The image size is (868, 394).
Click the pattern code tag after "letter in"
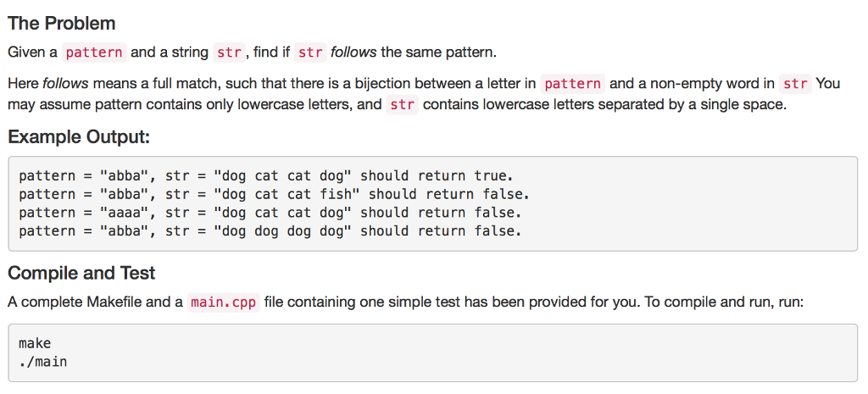tap(573, 83)
